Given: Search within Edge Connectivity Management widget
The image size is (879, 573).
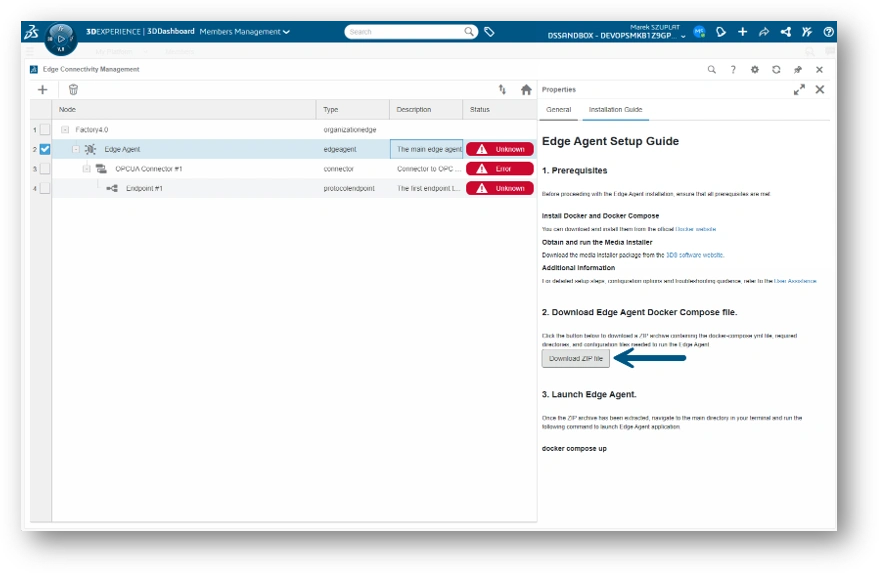Looking at the screenshot, I should (711, 70).
